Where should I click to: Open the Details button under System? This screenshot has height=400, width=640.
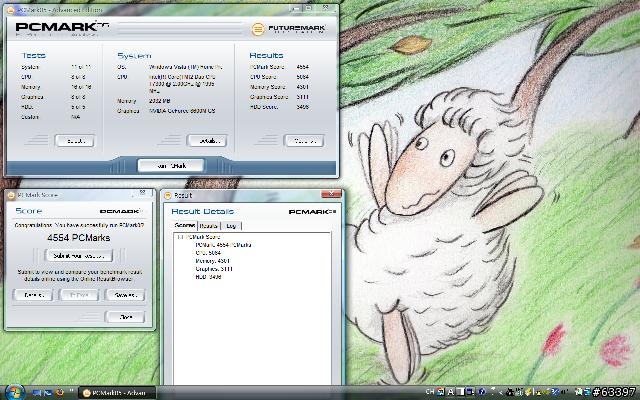[x=207, y=141]
